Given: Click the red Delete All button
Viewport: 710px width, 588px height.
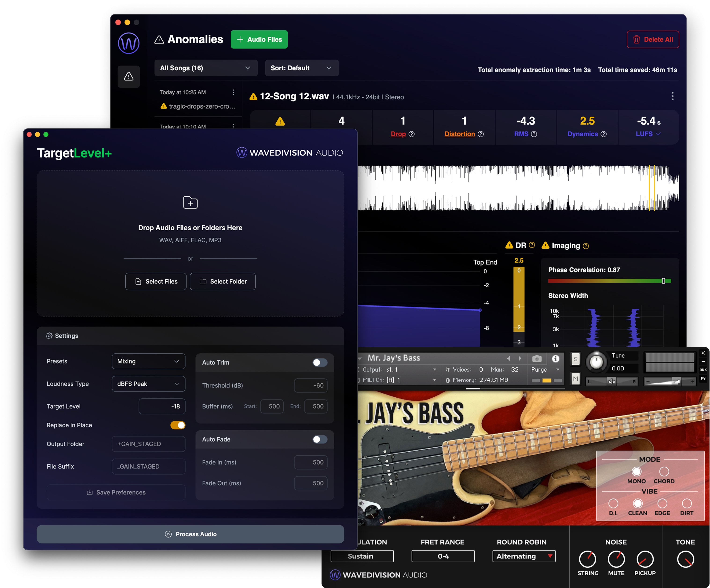Looking at the screenshot, I should 652,40.
